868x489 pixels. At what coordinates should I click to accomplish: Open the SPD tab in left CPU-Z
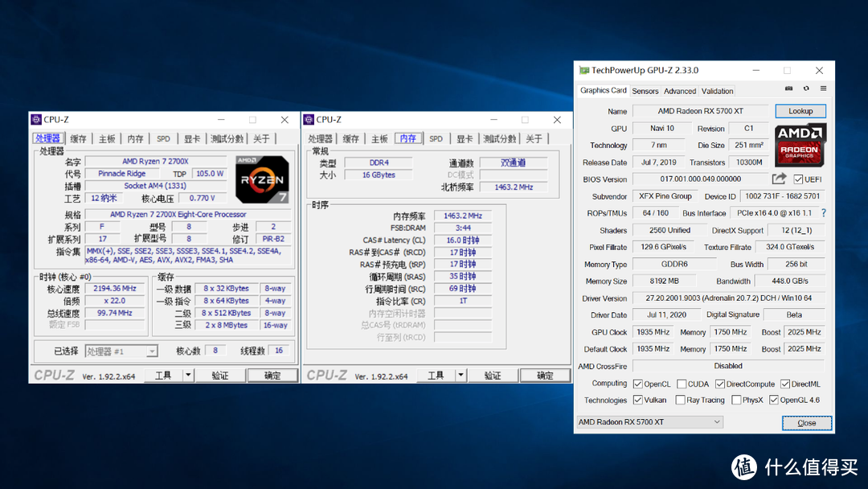point(163,138)
